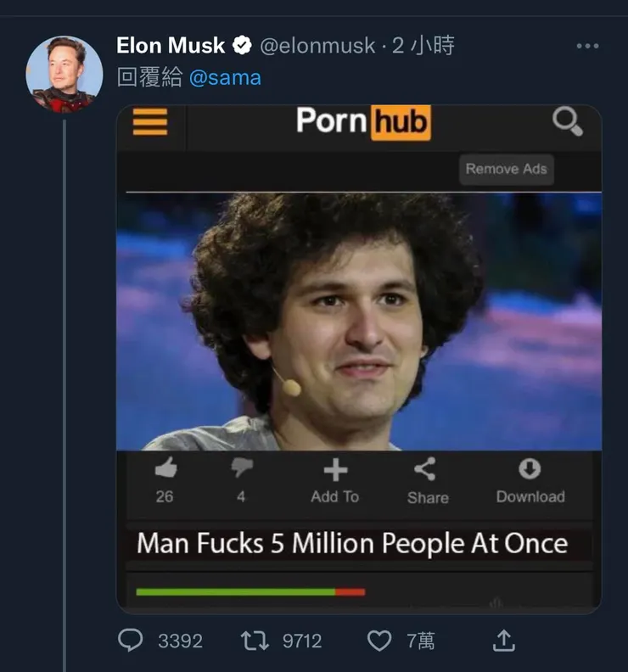
Task: Open the three-dot more options menu
Action: click(587, 46)
